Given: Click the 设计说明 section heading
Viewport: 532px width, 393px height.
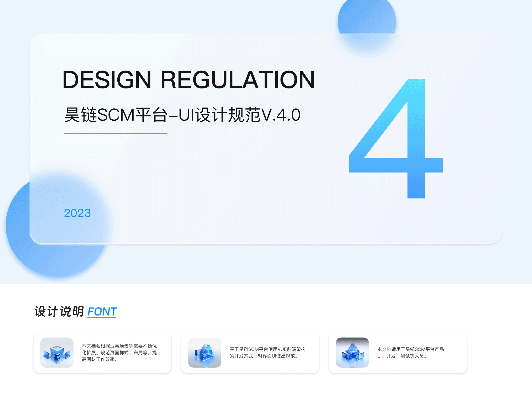Looking at the screenshot, I should pos(59,312).
